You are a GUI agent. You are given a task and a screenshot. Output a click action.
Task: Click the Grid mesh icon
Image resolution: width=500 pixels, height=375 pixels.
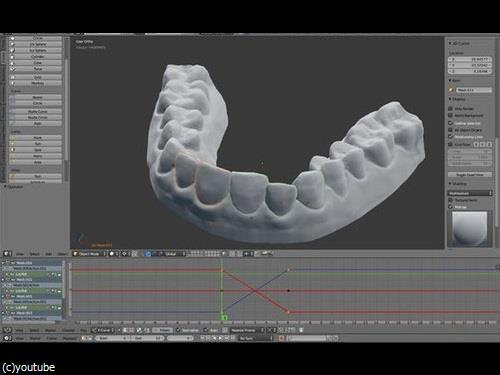pos(12,77)
